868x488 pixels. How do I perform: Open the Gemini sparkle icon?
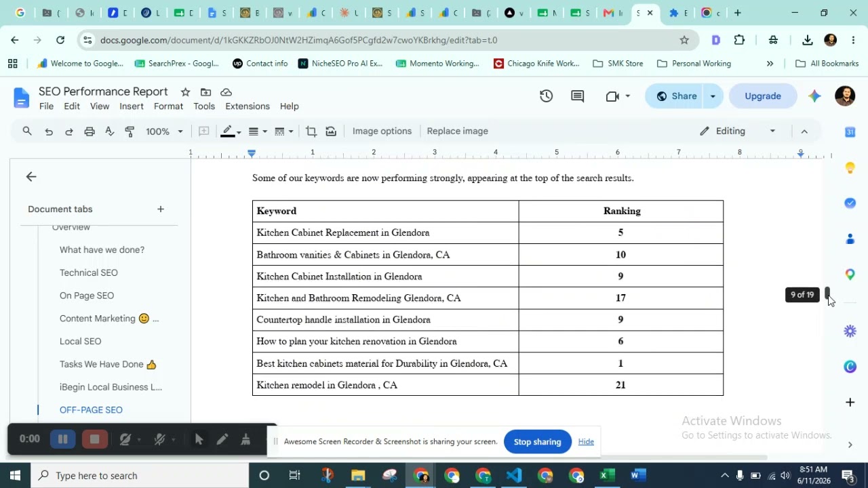(x=814, y=96)
